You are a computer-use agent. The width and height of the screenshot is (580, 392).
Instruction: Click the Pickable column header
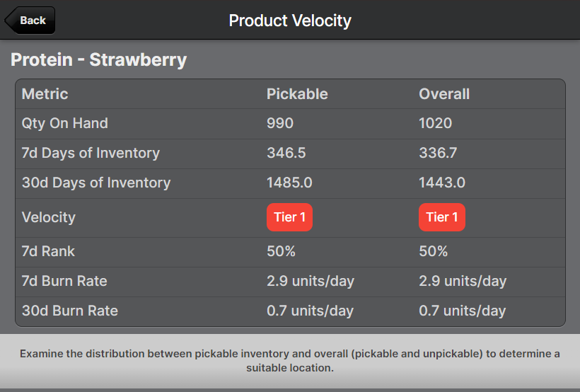coord(297,94)
